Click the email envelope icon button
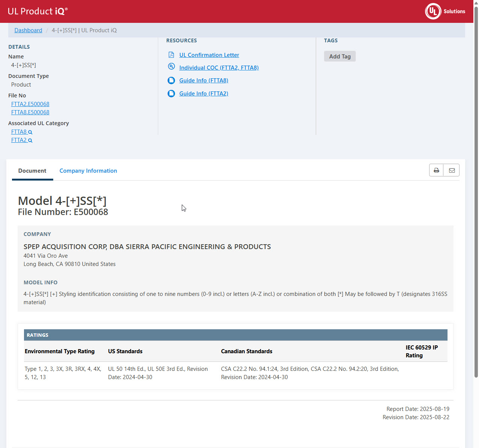 point(452,170)
